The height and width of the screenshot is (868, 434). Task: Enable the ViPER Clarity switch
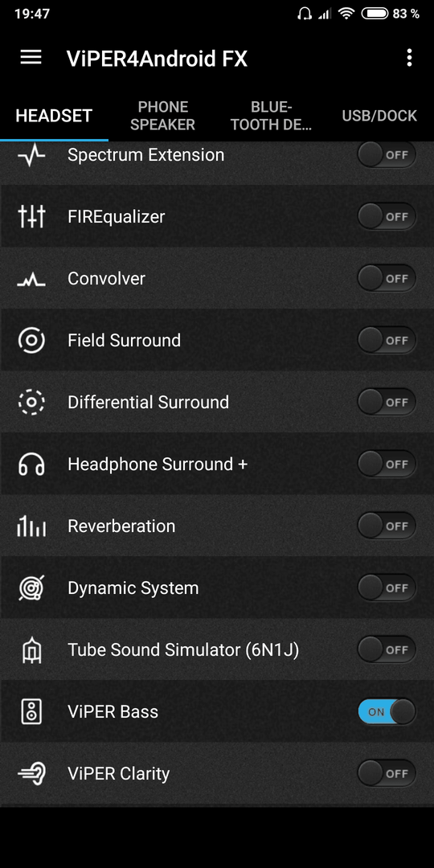pyautogui.click(x=387, y=774)
